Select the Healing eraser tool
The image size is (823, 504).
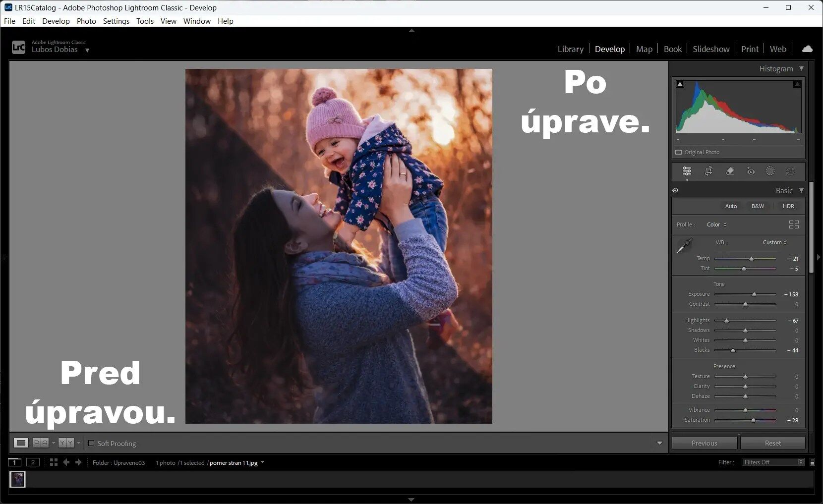[730, 171]
